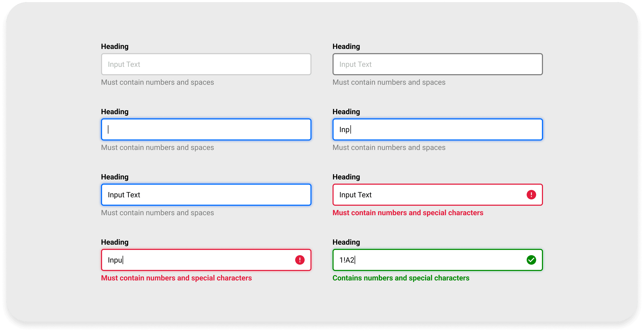Click the green checkmark icon in the '1!A2' field

[x=531, y=260]
